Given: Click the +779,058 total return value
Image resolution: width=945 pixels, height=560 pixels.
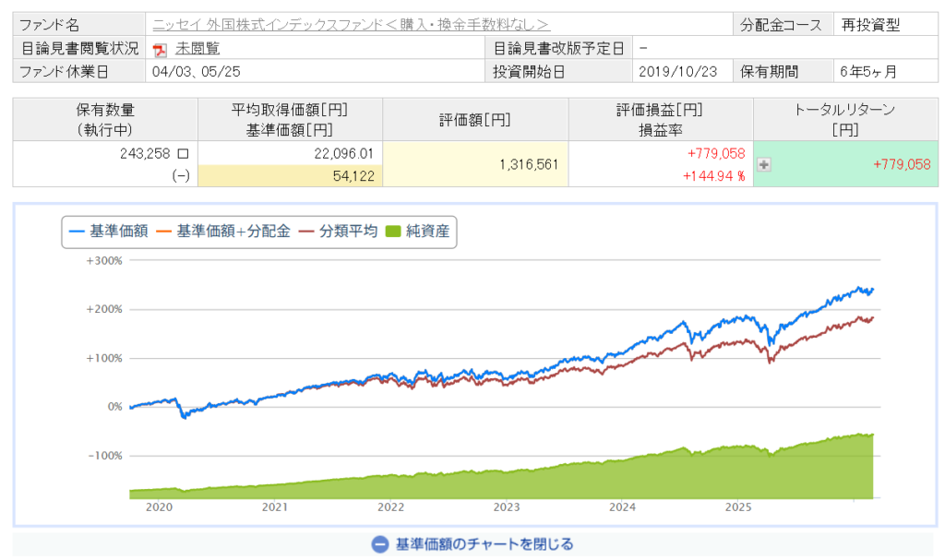Looking at the screenshot, I should point(901,164).
